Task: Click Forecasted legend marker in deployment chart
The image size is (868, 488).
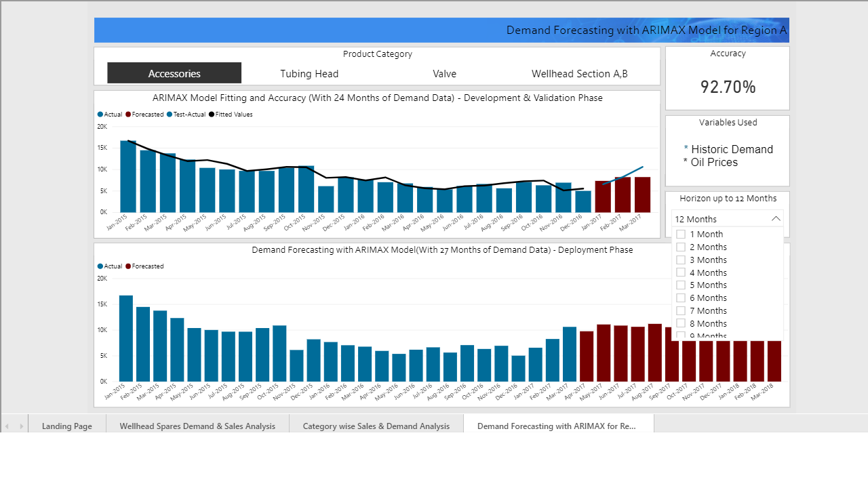Action: pyautogui.click(x=128, y=266)
